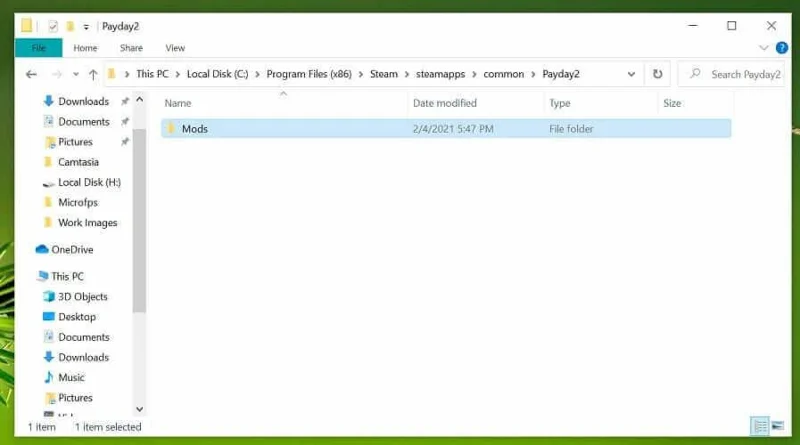The width and height of the screenshot is (800, 445).
Task: Click the date 2/4/2021 5:47 PM
Action: tap(453, 129)
